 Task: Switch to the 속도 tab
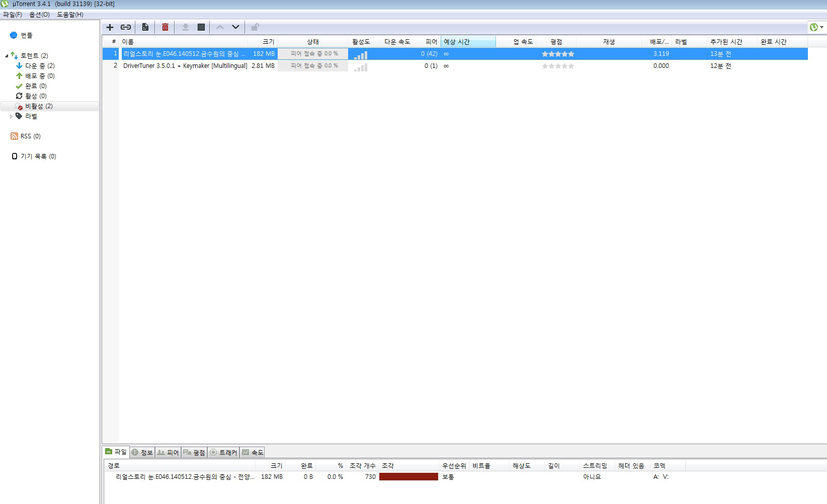click(x=253, y=452)
